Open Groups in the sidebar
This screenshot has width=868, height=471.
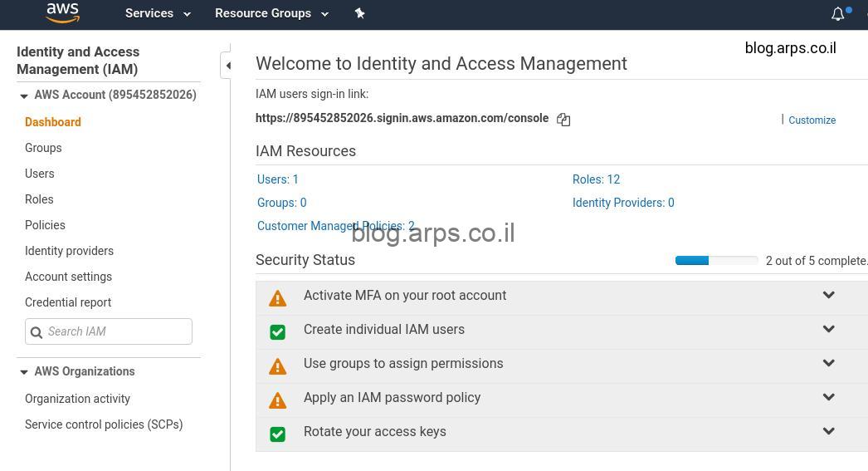point(43,148)
